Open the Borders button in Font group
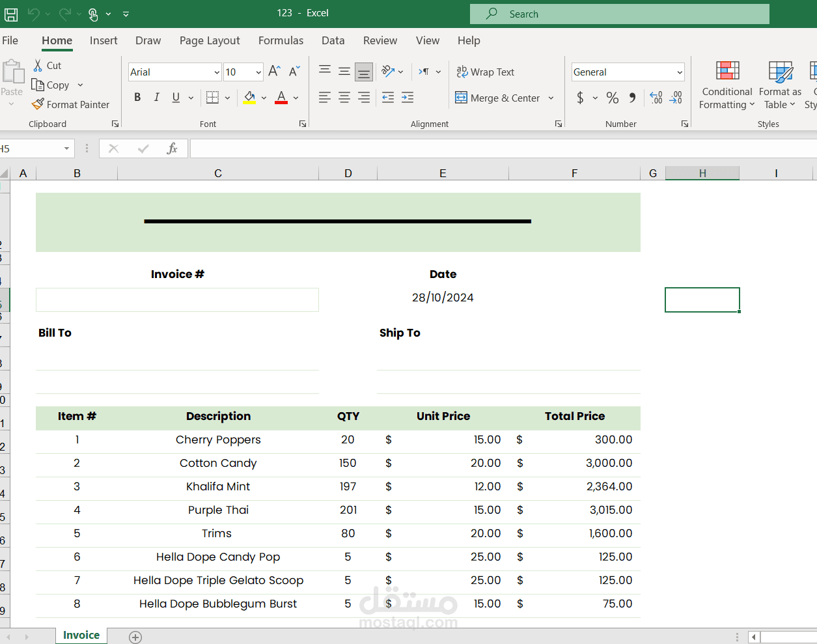This screenshot has height=644, width=817. 212,98
